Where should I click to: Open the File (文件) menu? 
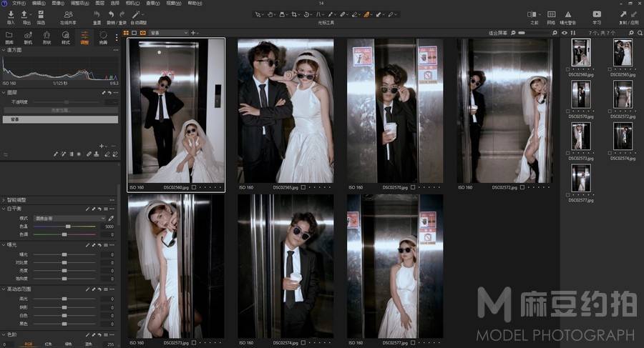(x=19, y=3)
